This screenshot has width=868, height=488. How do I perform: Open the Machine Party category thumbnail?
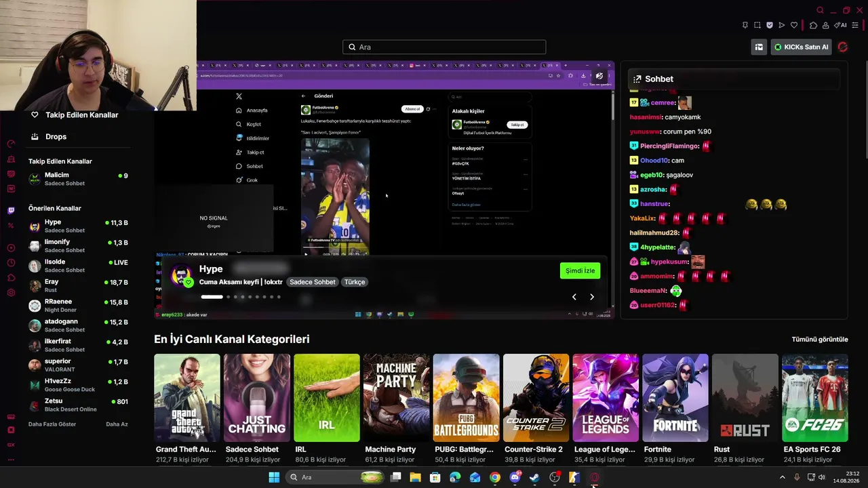coord(397,398)
